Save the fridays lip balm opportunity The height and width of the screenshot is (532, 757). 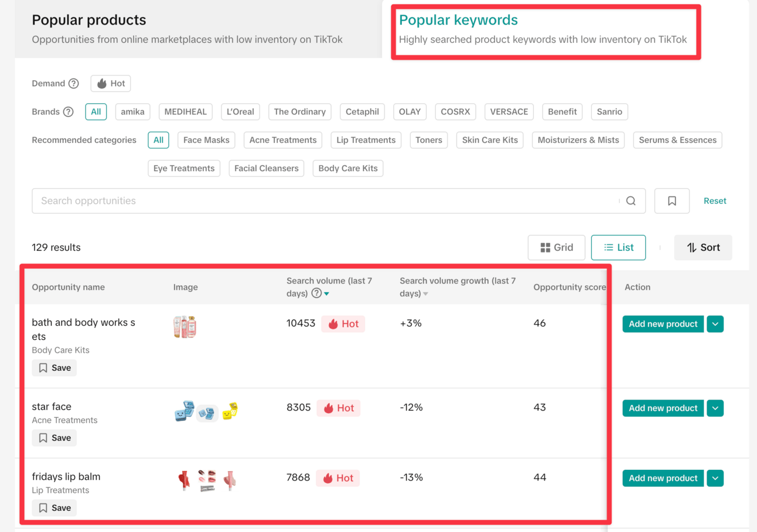[x=54, y=508]
